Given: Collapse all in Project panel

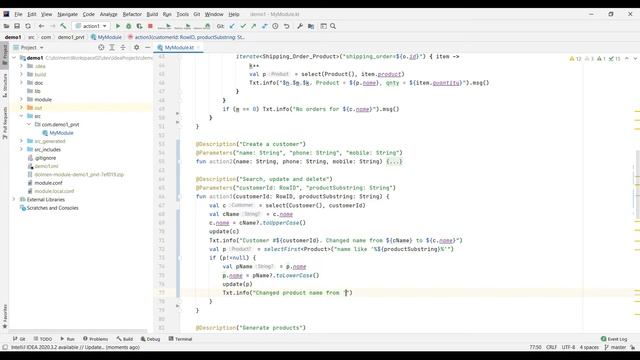Looking at the screenshot, I should coord(123,48).
